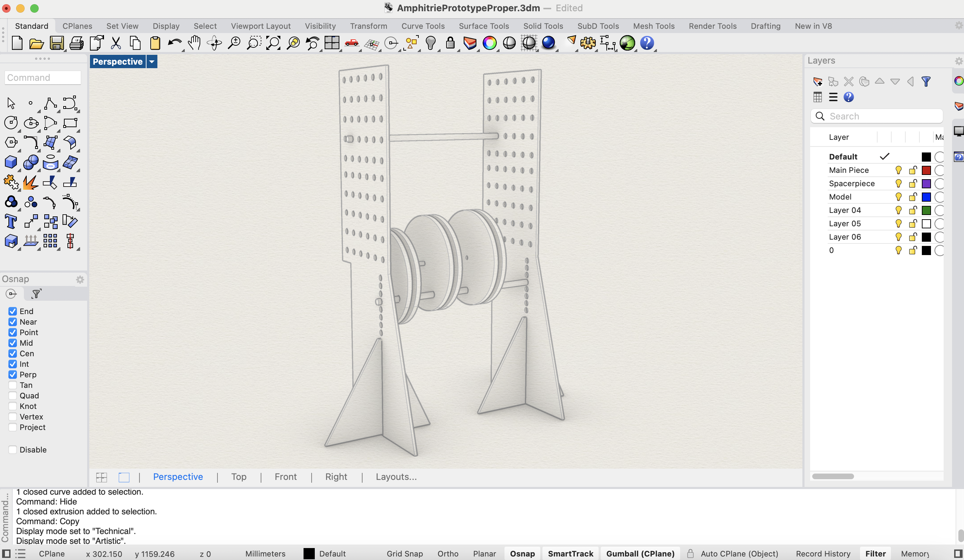Open the Curve Tools tab

[x=423, y=26]
